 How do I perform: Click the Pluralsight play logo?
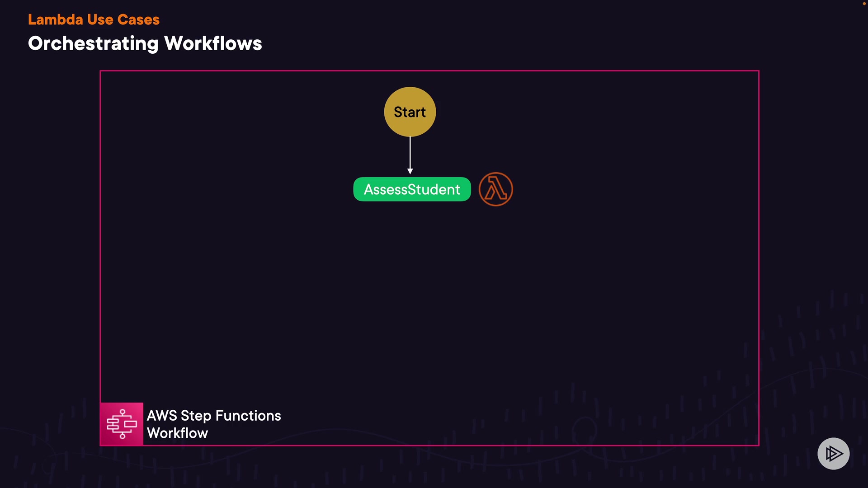pos(833,453)
